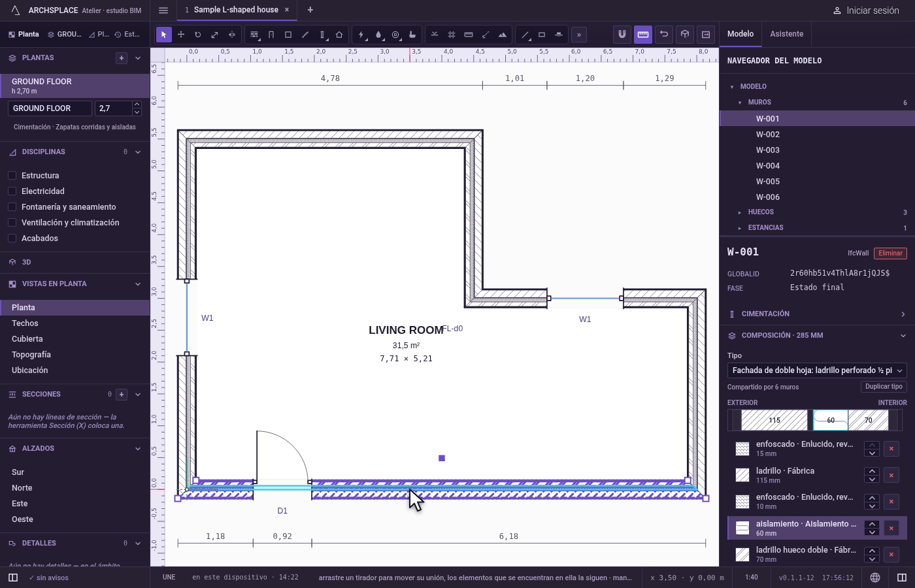Select the door tool icon
Screen dimensions: 915x588
(271, 35)
